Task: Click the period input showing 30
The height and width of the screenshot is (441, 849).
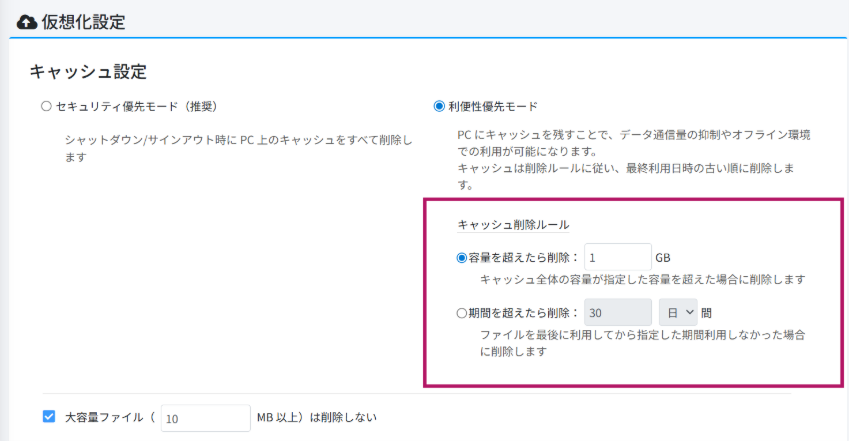Action: click(x=617, y=313)
